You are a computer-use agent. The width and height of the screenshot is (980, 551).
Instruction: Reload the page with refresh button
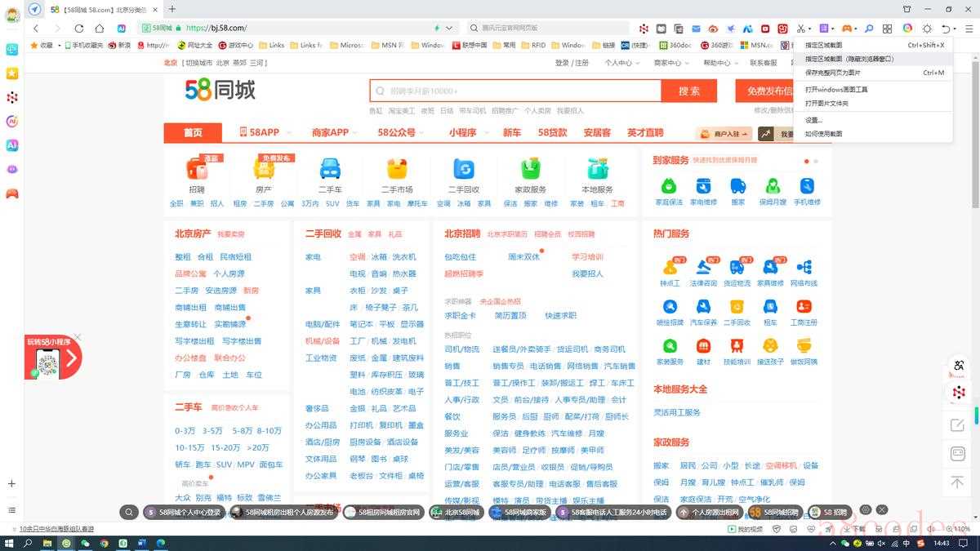coord(79,29)
